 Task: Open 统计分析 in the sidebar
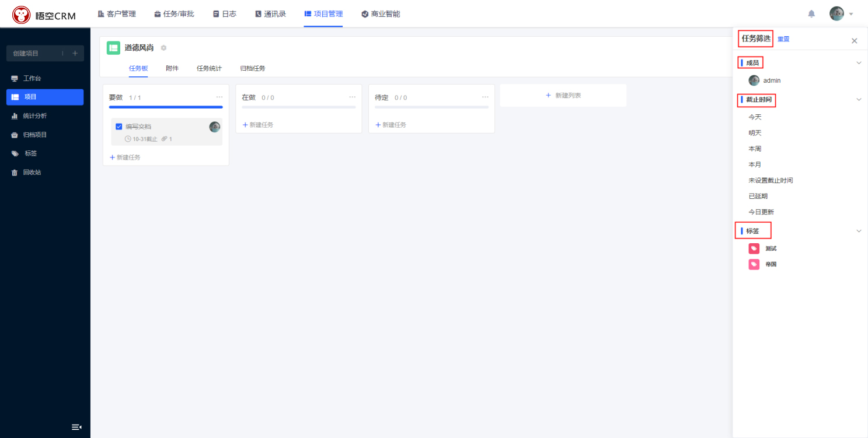click(x=45, y=116)
